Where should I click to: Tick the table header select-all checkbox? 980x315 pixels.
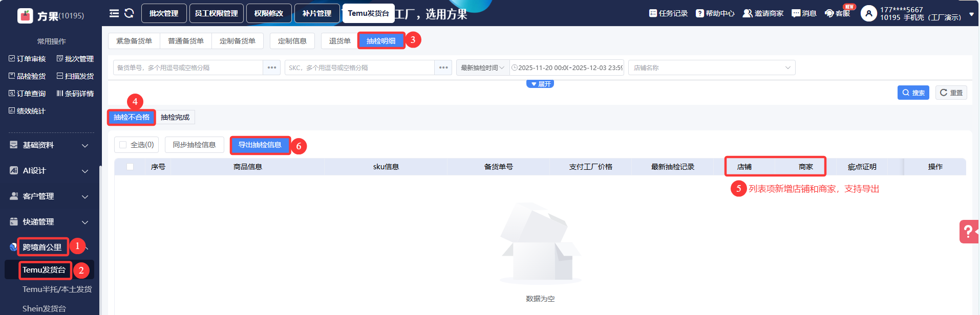point(130,167)
